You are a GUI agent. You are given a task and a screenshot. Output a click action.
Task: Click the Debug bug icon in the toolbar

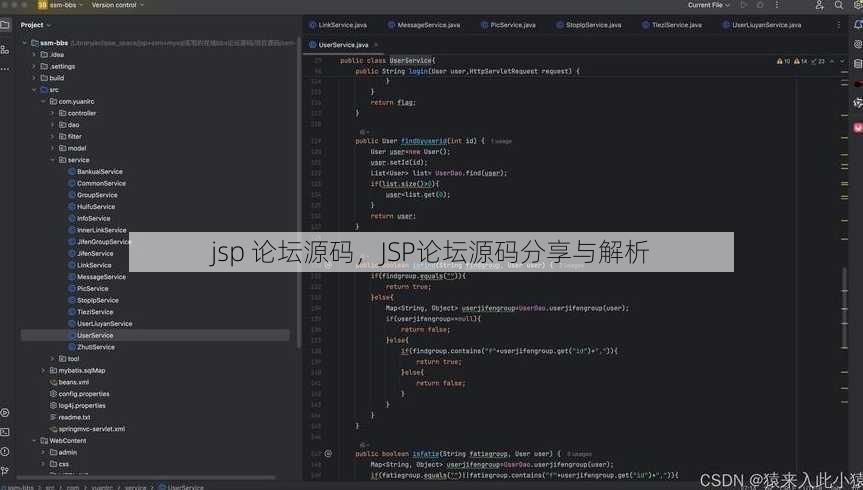760,5
